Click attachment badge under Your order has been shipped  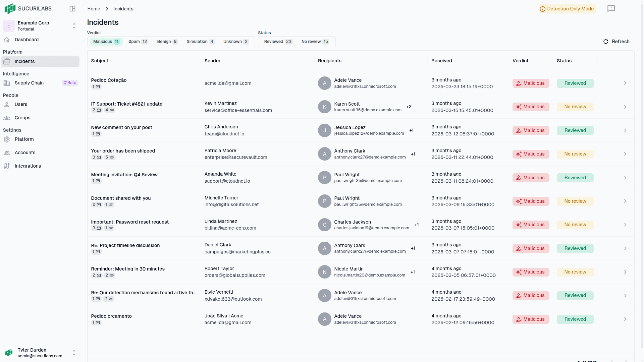(x=110, y=157)
